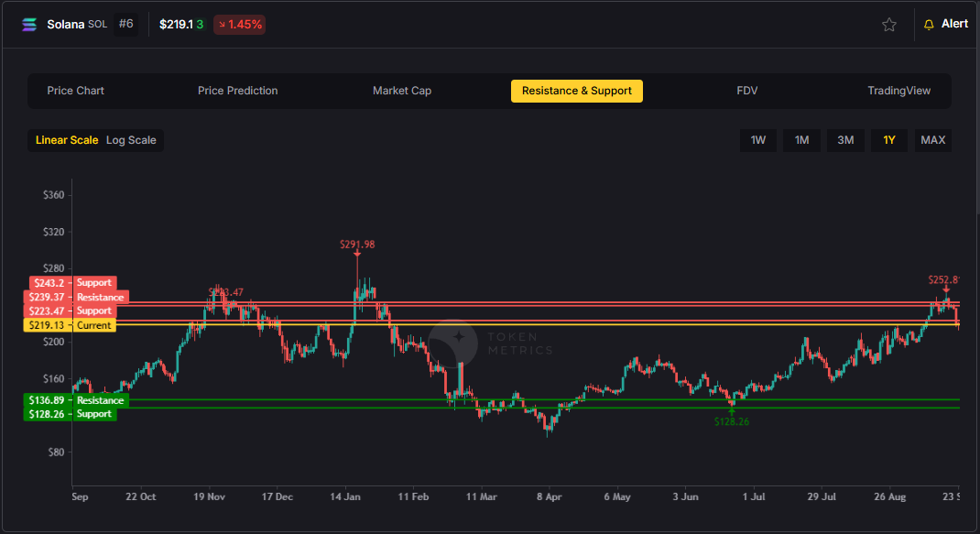Click the $219.13 header price
The height and width of the screenshot is (534, 980).
181,25
